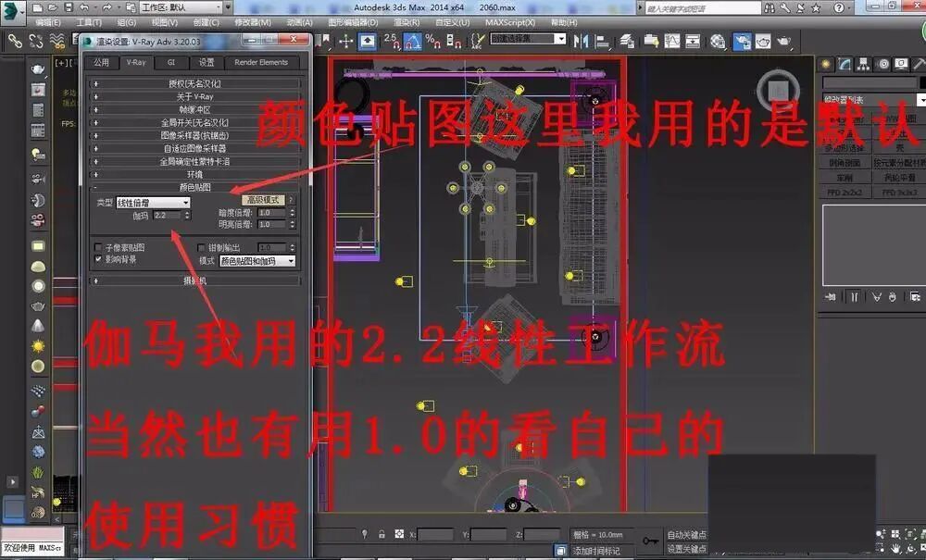Expand the 帧缓冲区 rollout
This screenshot has height=560, width=926.
point(194,110)
